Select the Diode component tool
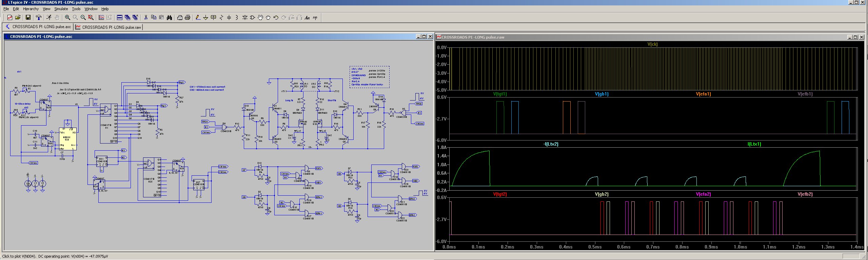This screenshot has height=260, width=868. [x=245, y=18]
